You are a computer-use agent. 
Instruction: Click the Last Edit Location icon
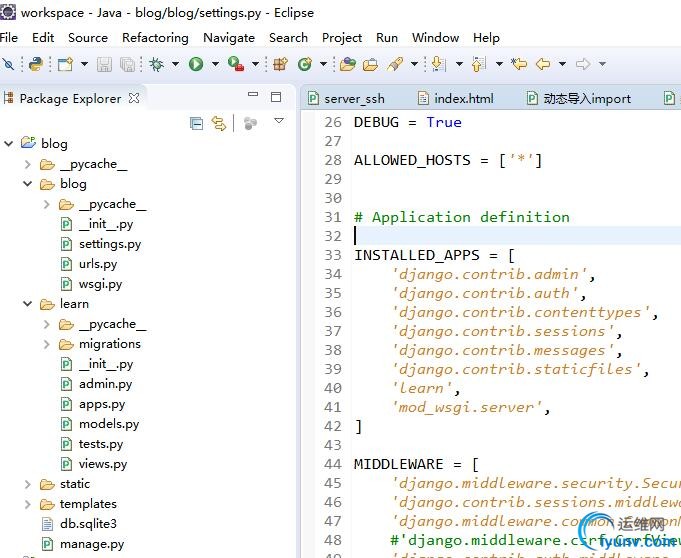[x=518, y=64]
